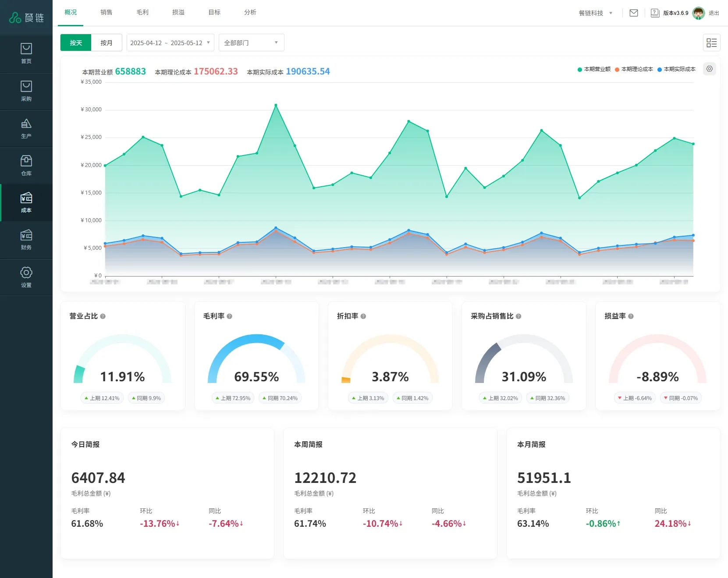Toggle the 本期理论成本 legend series
This screenshot has width=728, height=578.
(634, 69)
